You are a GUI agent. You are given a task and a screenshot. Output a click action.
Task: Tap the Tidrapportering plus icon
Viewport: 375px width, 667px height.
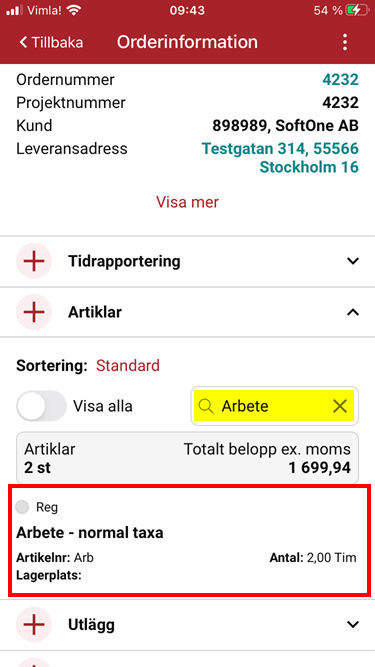(x=34, y=261)
